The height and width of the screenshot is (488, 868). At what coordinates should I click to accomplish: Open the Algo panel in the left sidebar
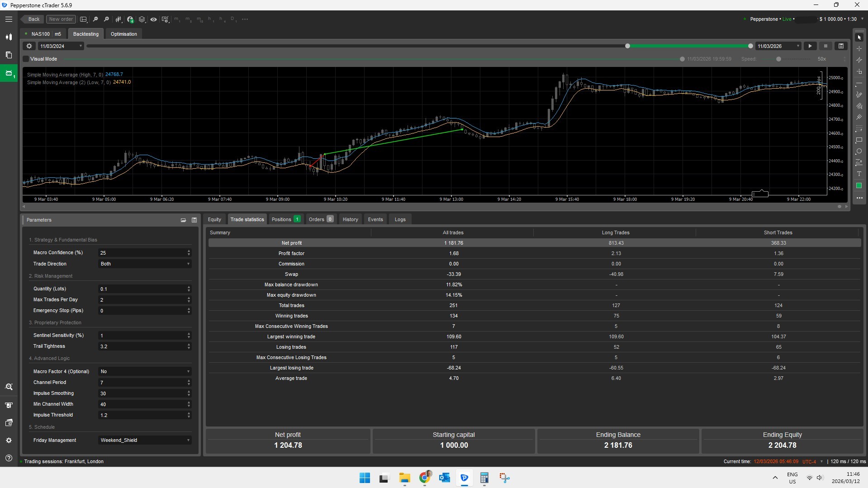tap(9, 73)
